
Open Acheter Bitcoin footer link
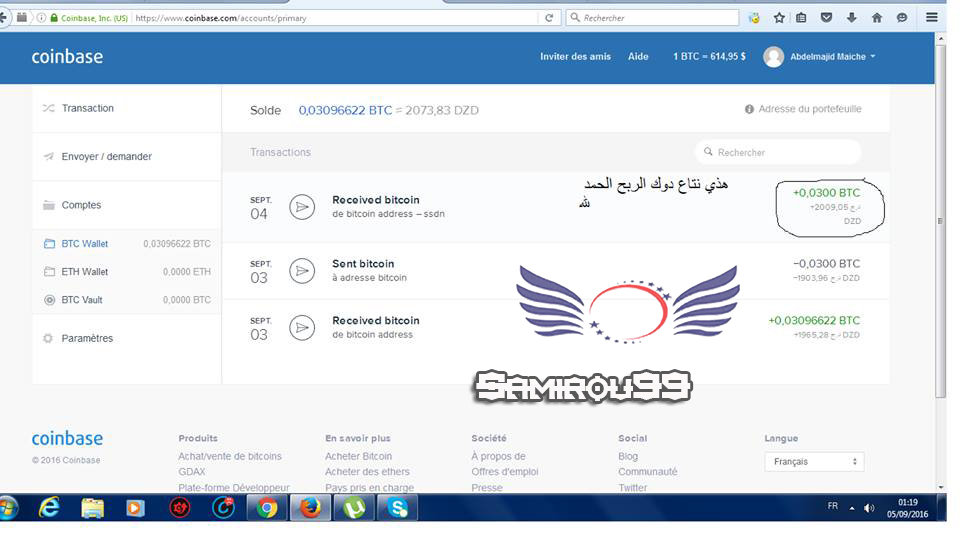[x=358, y=456]
